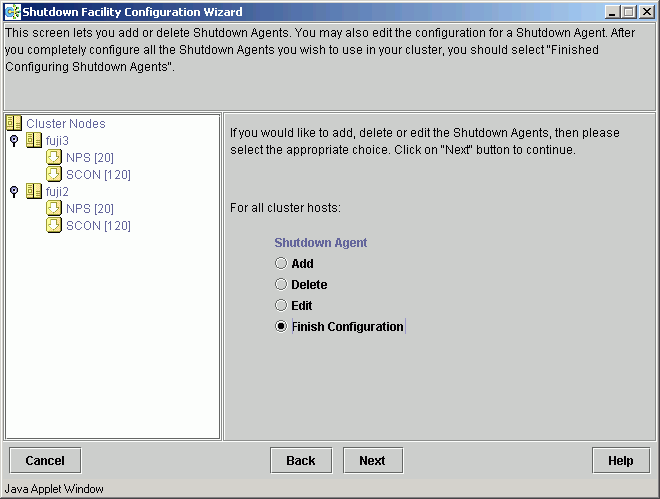The image size is (660, 499).
Task: Select the Finish Configuration radio button
Action: coord(281,326)
